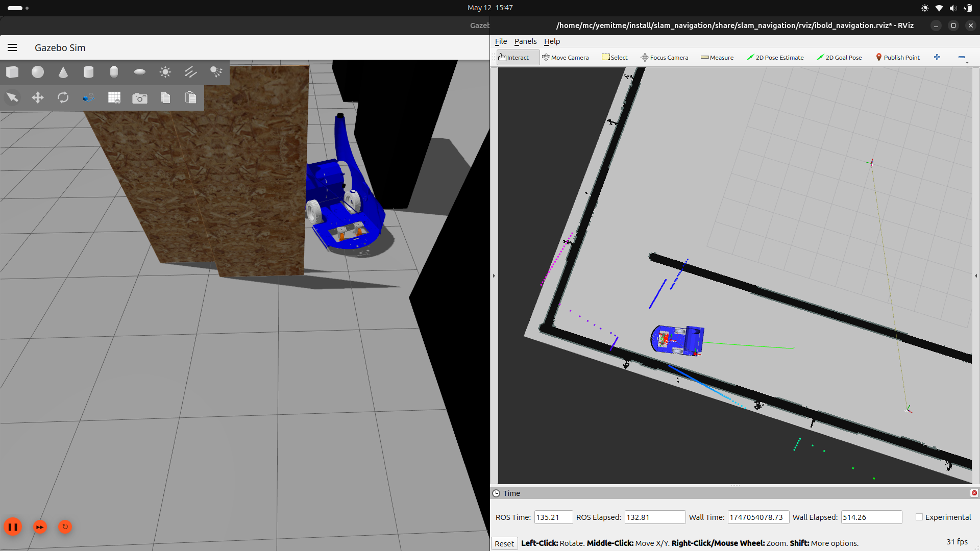Insert a box shape in Gazebo
This screenshot has width=980, height=551.
(12, 72)
